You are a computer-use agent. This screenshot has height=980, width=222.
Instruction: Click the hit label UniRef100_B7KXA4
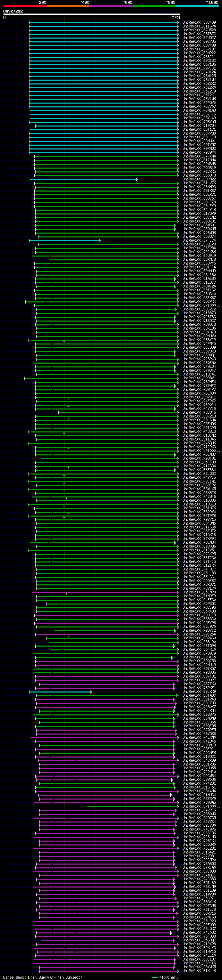click(x=199, y=156)
